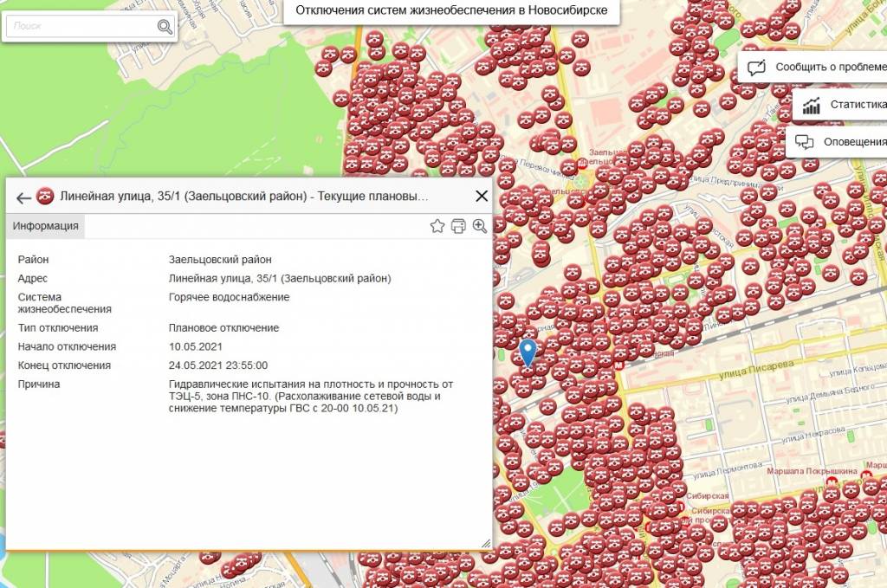Click the Маршала Покрышкина metro marker

click(832, 481)
